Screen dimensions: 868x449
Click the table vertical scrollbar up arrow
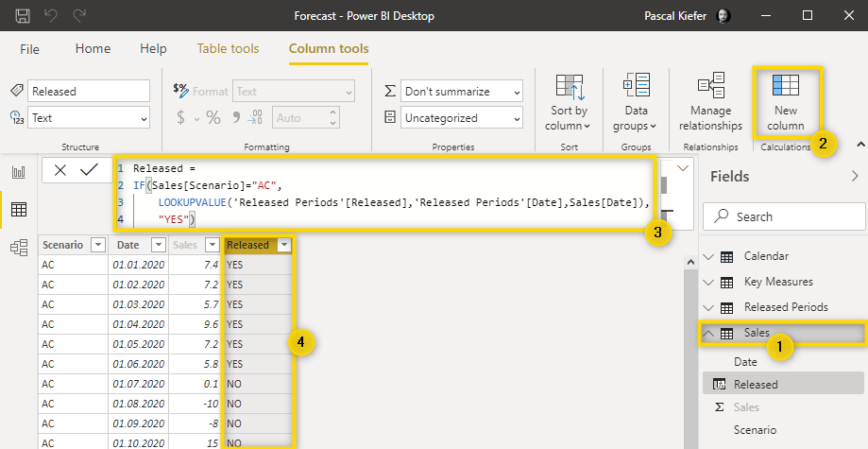pyautogui.click(x=690, y=262)
